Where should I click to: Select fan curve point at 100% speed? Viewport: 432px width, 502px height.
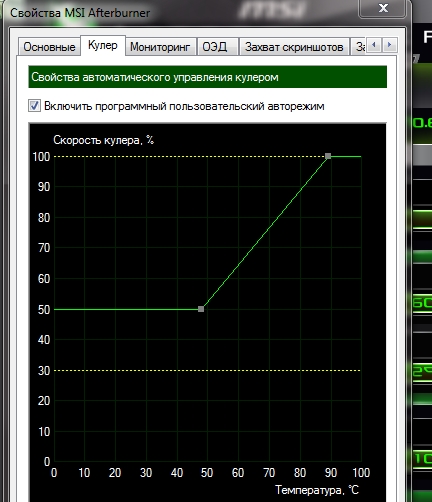click(x=328, y=156)
